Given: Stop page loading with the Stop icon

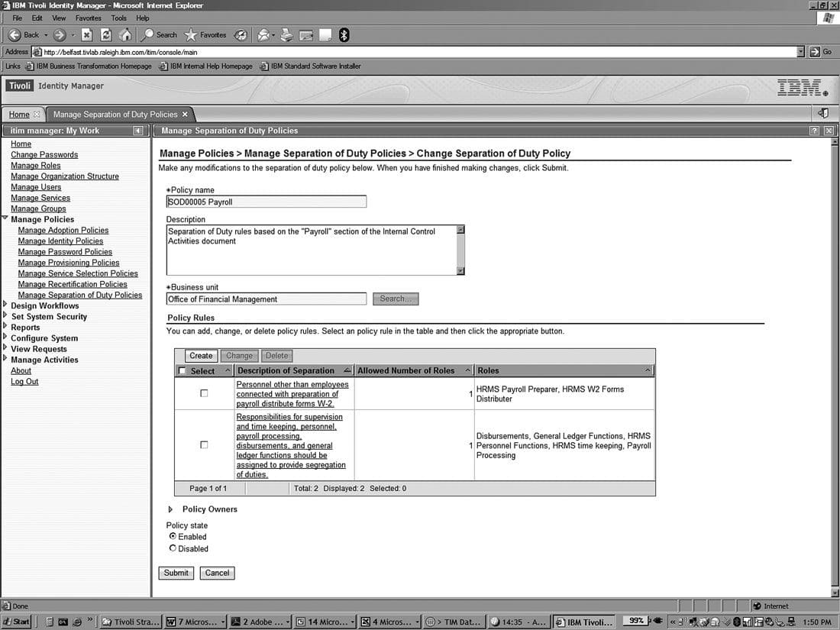Looking at the screenshot, I should (87, 35).
